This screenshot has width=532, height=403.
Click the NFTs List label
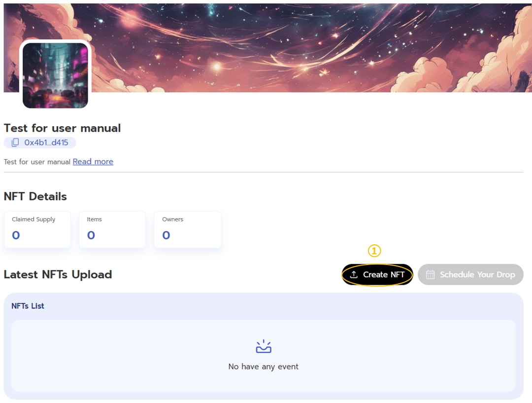(x=28, y=306)
